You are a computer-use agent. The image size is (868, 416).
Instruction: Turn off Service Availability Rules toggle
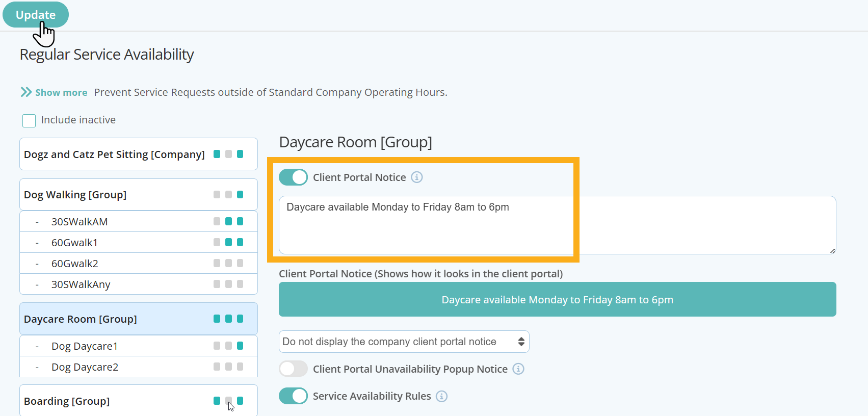(293, 396)
